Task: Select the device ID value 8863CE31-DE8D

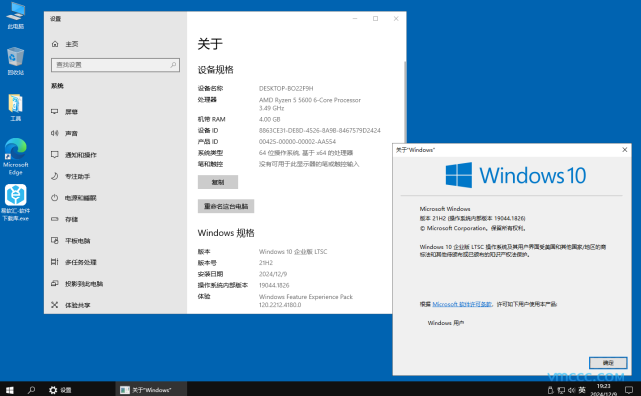Action: [x=319, y=130]
